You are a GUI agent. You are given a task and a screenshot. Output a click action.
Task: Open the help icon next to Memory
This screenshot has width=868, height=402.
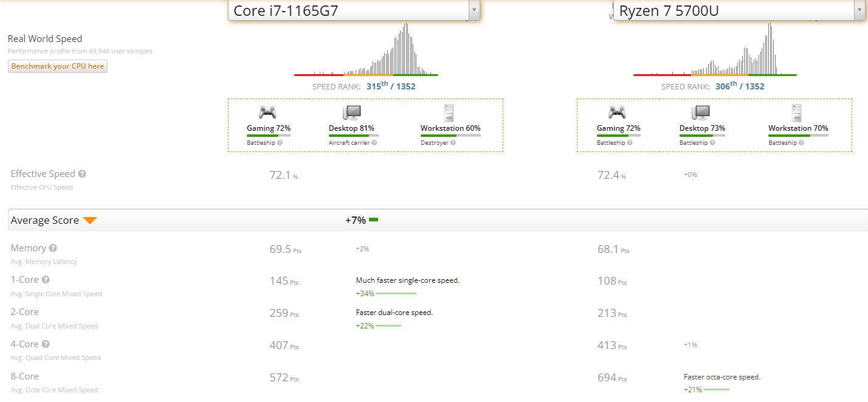pos(53,248)
